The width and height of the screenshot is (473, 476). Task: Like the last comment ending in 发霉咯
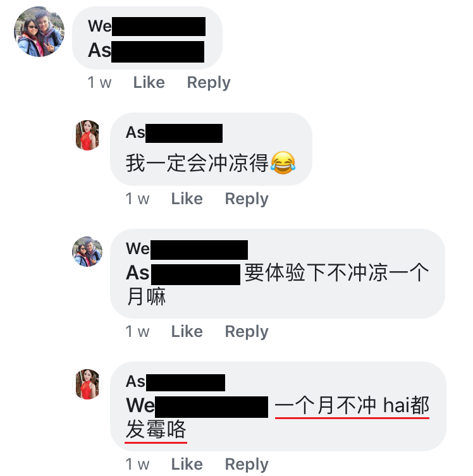(187, 464)
